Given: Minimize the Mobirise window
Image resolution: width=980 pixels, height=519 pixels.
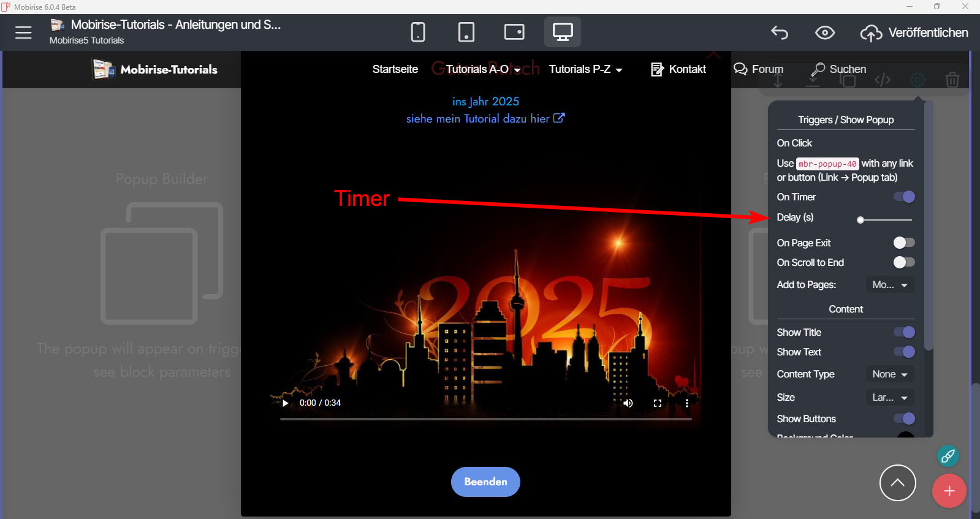Looking at the screenshot, I should click(x=910, y=7).
